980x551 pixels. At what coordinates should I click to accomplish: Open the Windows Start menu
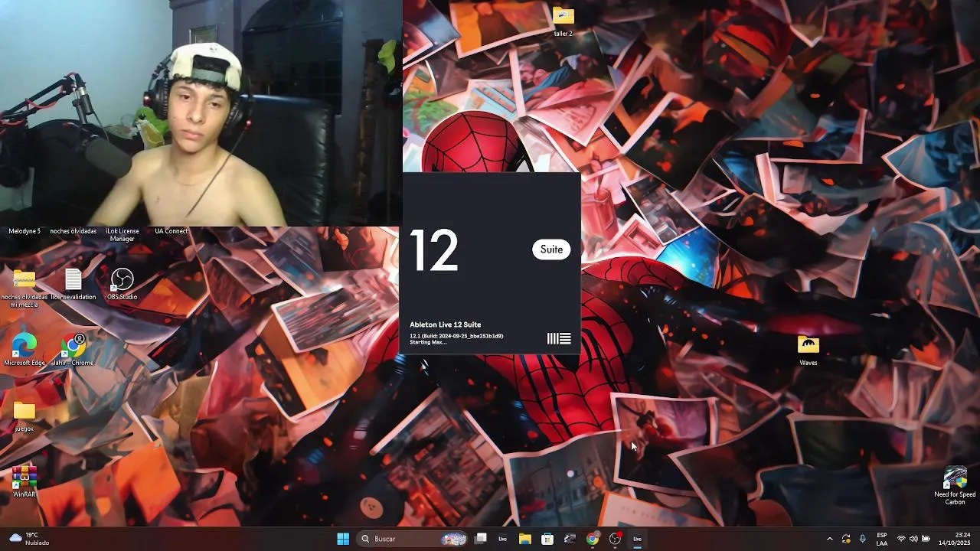click(343, 539)
